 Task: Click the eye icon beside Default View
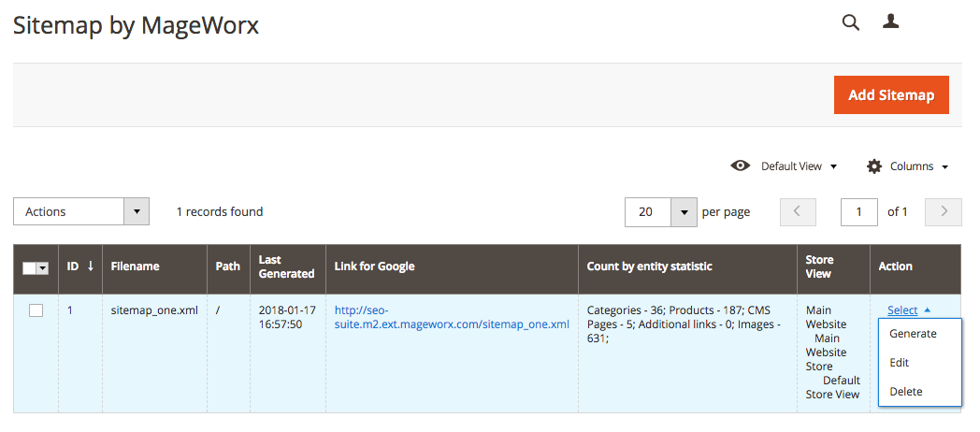[x=740, y=166]
